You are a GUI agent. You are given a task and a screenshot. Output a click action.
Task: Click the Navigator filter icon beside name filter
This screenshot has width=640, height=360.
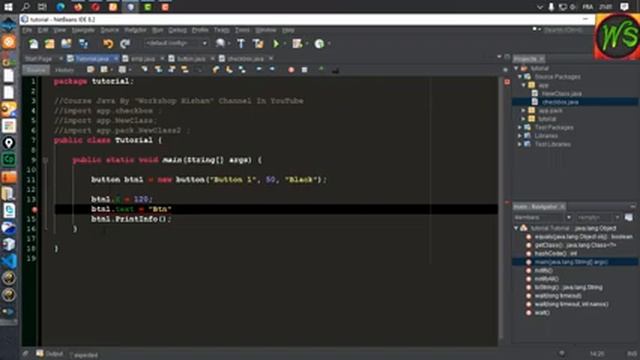point(629,218)
